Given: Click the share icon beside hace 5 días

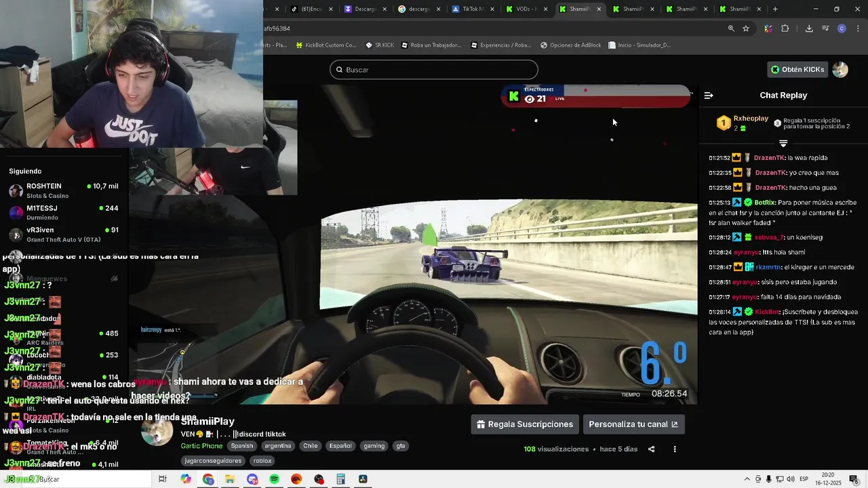Looking at the screenshot, I should coord(652,449).
